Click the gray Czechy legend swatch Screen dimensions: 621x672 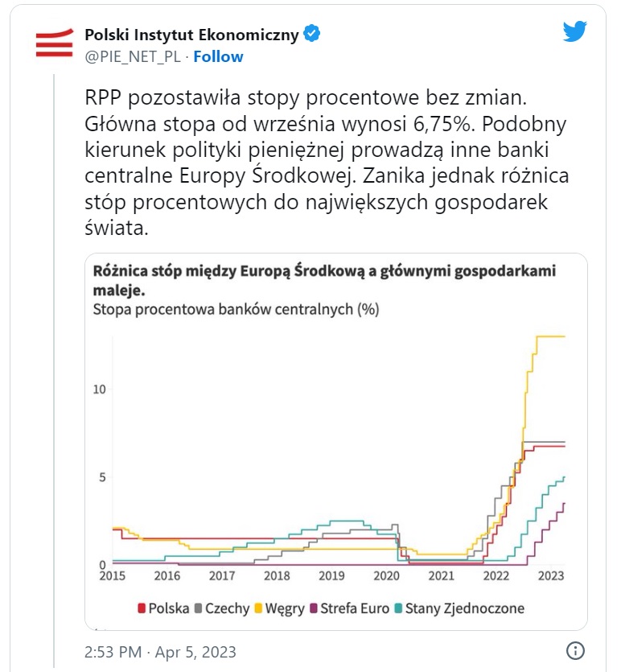(199, 608)
